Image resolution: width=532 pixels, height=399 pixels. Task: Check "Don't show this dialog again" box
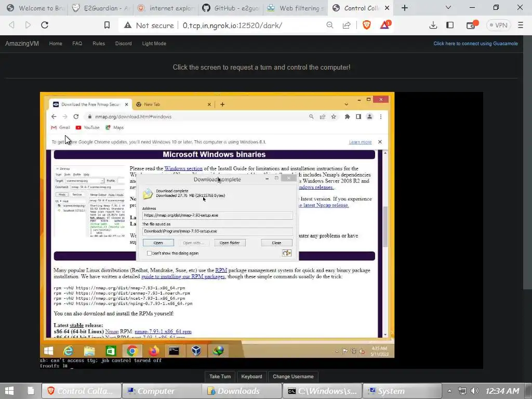149,253
